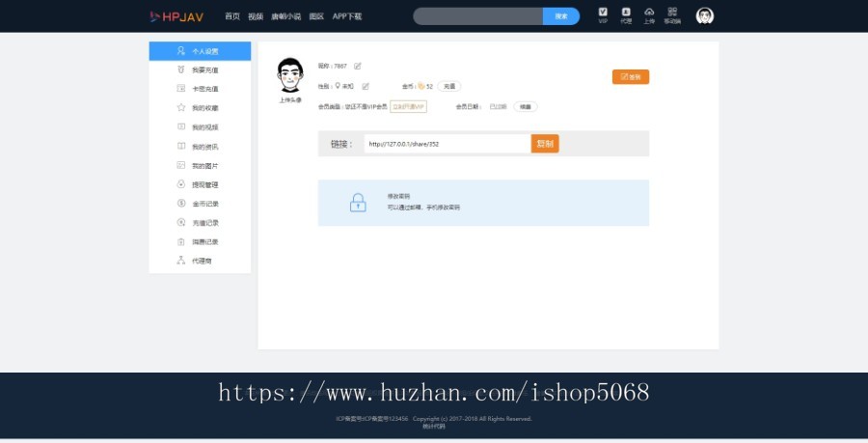Click the share link URL field

click(x=448, y=144)
